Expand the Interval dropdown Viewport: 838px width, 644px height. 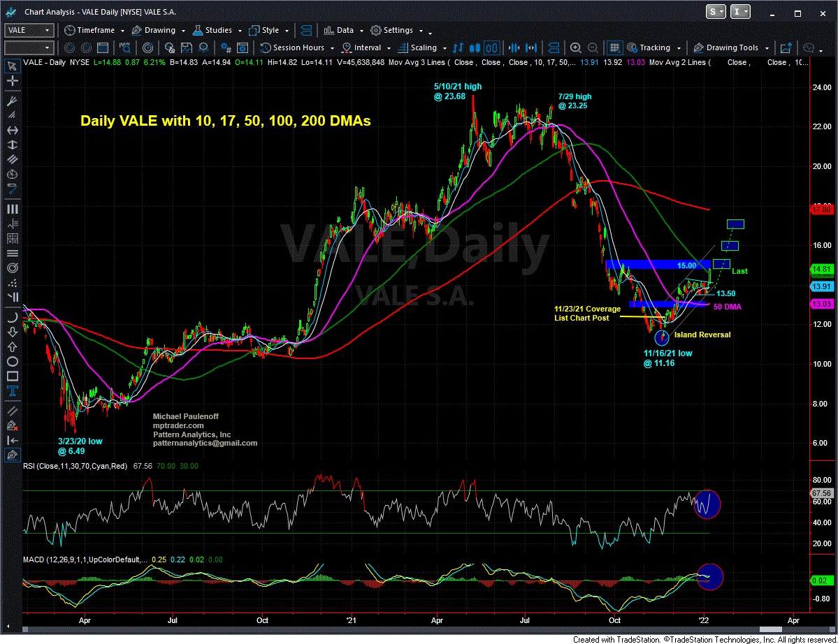(x=389, y=48)
